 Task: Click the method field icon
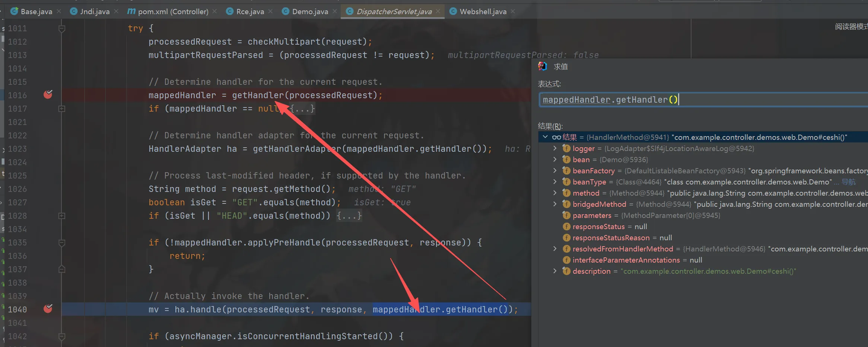[566, 193]
